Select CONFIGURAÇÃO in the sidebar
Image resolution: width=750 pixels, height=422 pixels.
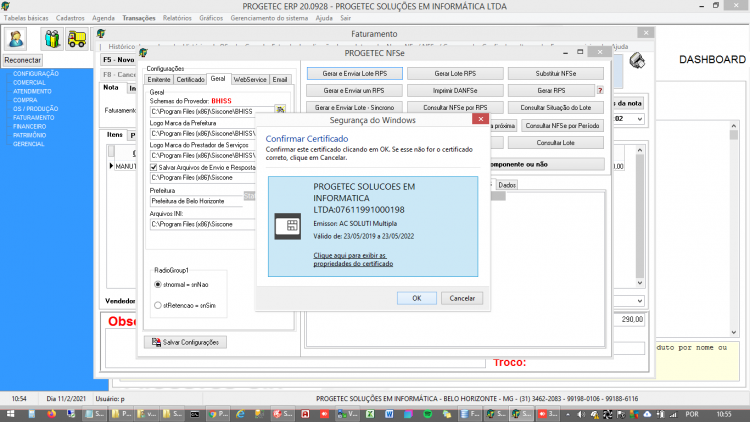point(36,74)
